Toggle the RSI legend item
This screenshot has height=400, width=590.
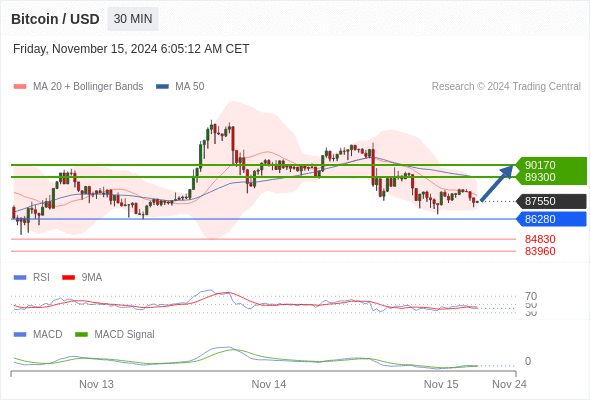pos(32,277)
